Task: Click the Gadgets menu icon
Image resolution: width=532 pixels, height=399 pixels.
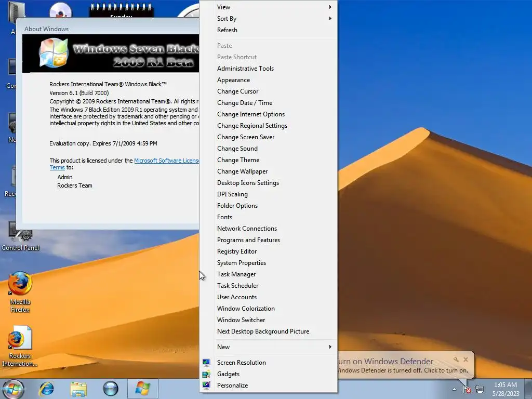Action: coord(206,374)
